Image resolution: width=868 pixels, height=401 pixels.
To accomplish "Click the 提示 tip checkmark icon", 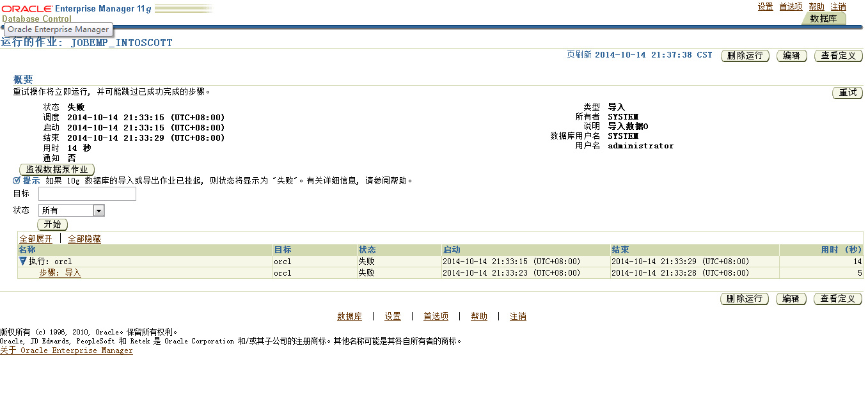I will [x=17, y=180].
